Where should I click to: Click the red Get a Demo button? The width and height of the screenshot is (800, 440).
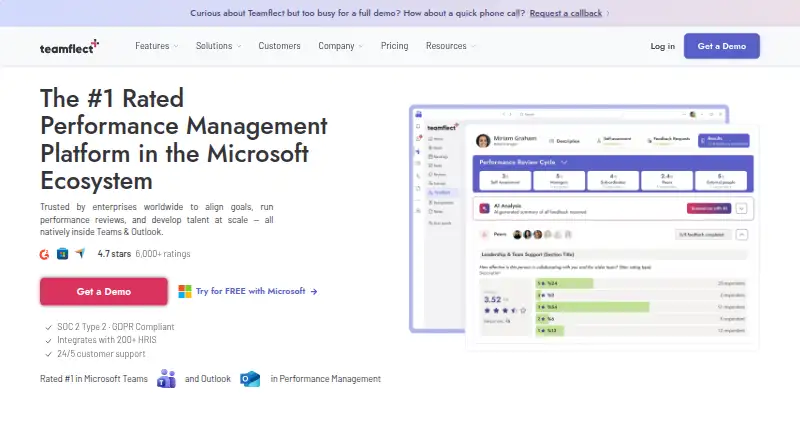(104, 291)
